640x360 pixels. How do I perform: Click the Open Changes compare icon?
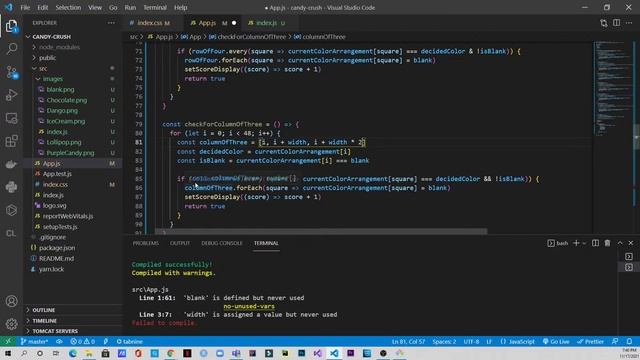coord(604,23)
